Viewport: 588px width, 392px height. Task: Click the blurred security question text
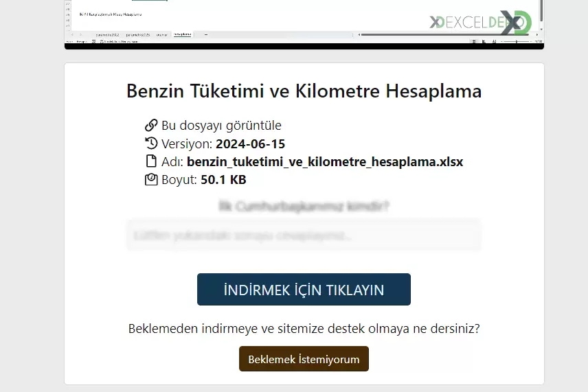(x=304, y=206)
